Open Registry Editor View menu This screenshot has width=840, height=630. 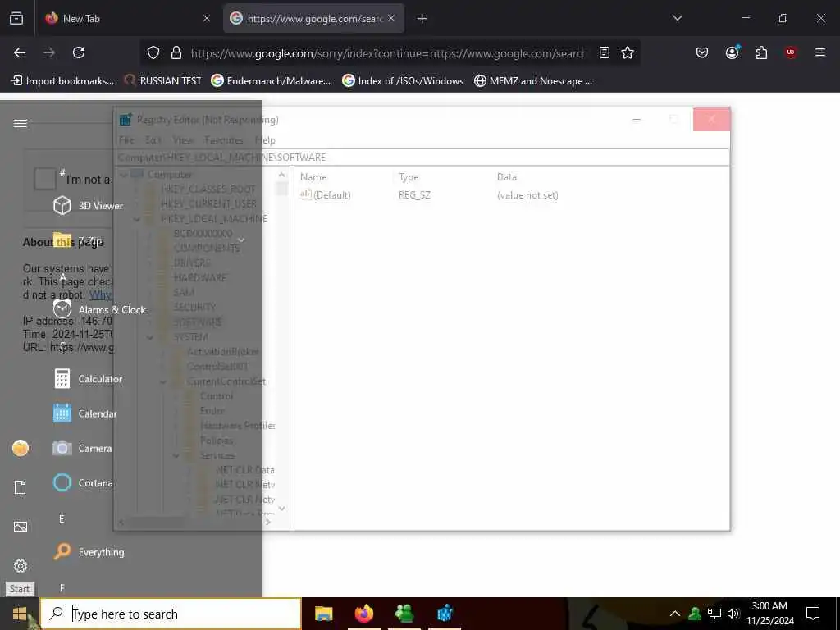tap(183, 140)
